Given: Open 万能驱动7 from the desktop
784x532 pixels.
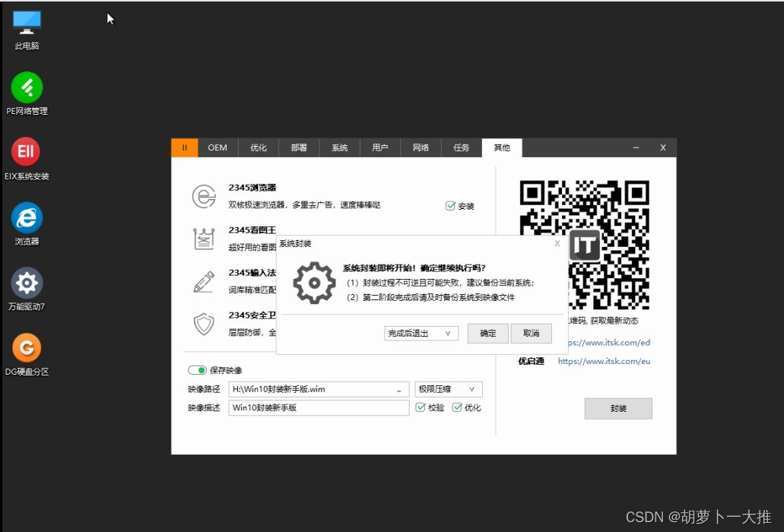Looking at the screenshot, I should coord(26,282).
